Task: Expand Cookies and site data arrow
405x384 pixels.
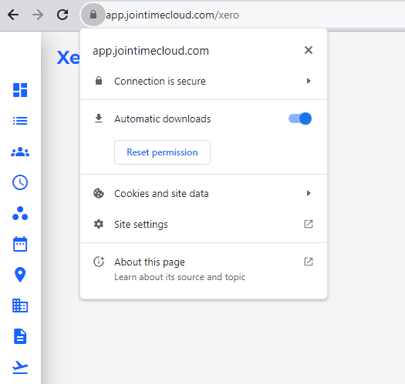Action: 308,193
